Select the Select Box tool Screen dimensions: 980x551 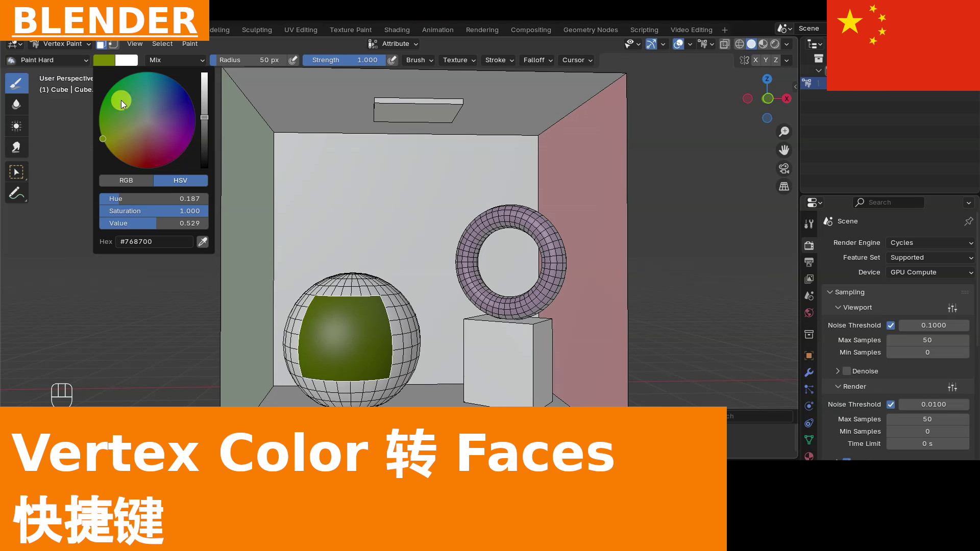[16, 172]
